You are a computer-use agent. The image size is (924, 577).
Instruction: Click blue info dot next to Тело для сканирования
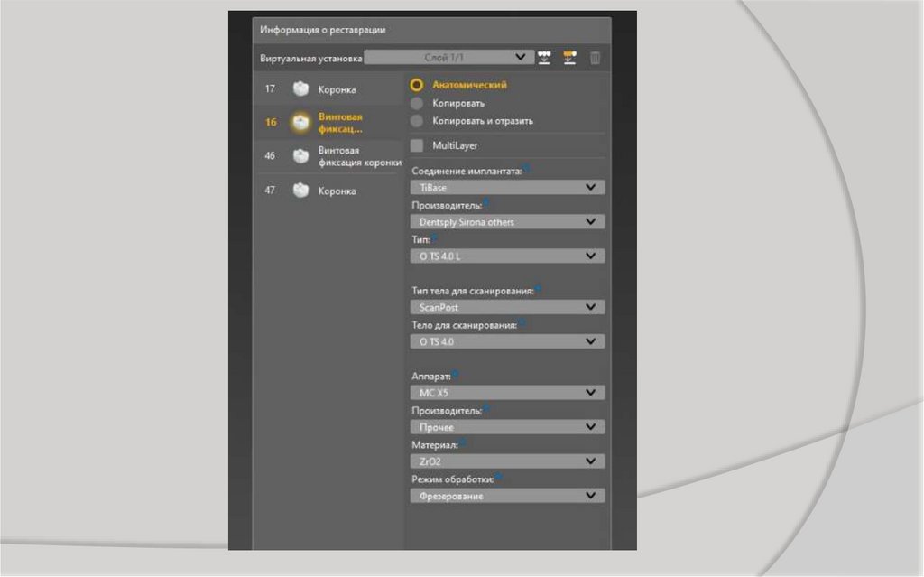[x=522, y=322]
